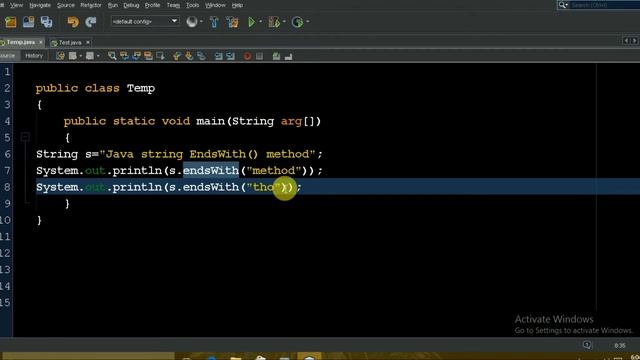Viewport: 640px width, 360px height.
Task: Switch to the Test.java editor tab
Action: [70, 42]
